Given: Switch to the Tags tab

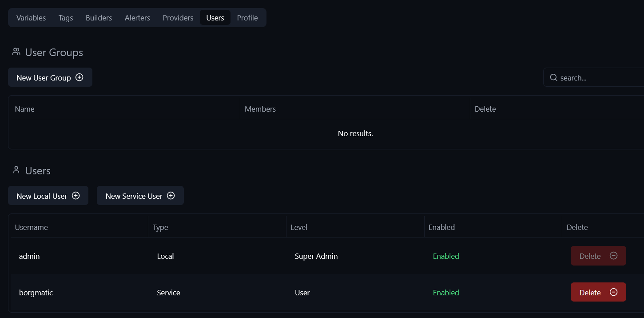Looking at the screenshot, I should click(66, 18).
